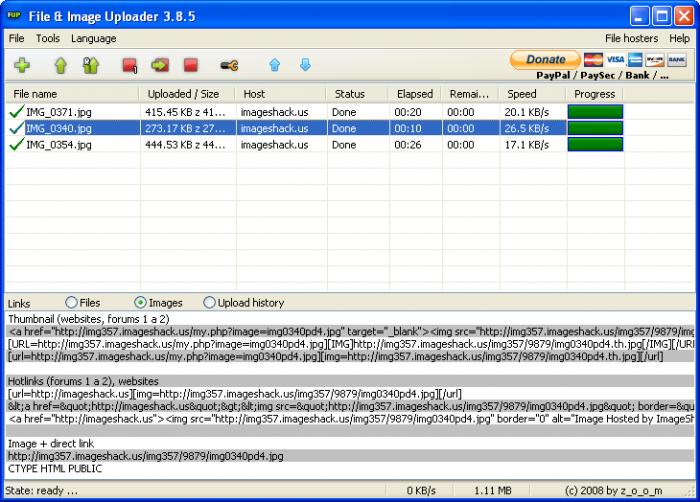The width and height of the screenshot is (700, 502).
Task: Select the Images radio button
Action: point(140,302)
